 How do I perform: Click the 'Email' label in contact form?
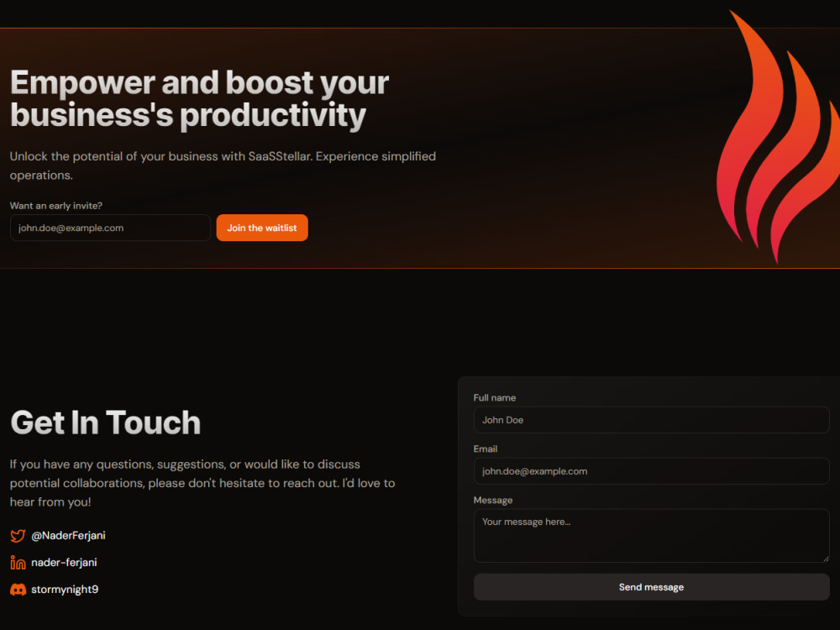[x=486, y=449]
